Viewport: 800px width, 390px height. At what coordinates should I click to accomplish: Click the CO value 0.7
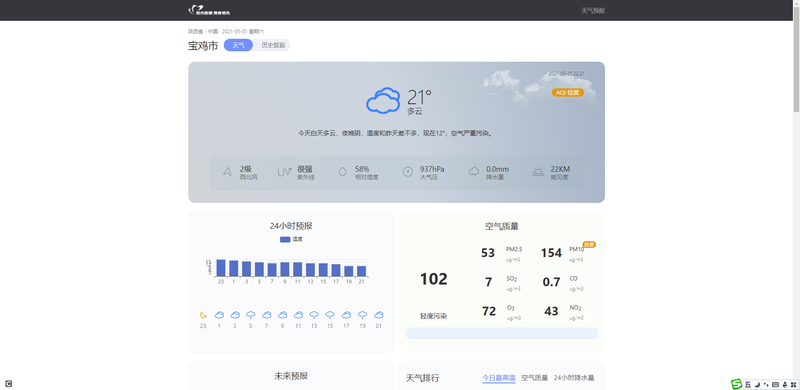551,282
